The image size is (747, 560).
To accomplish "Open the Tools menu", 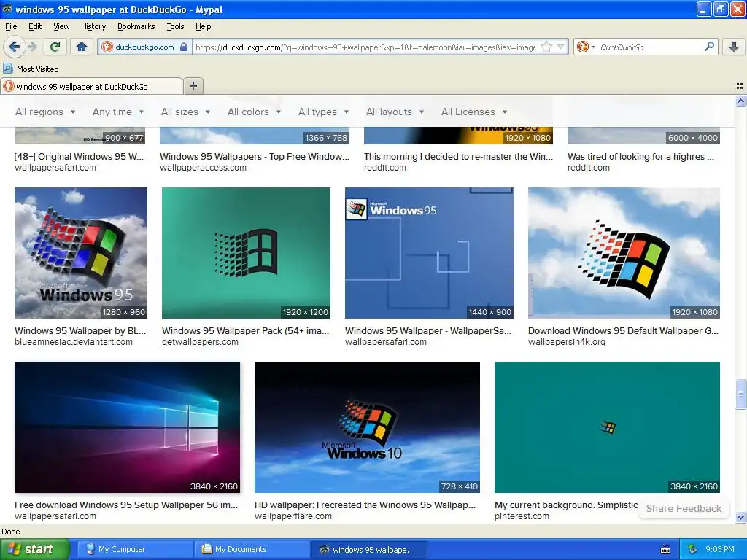I will coord(175,26).
